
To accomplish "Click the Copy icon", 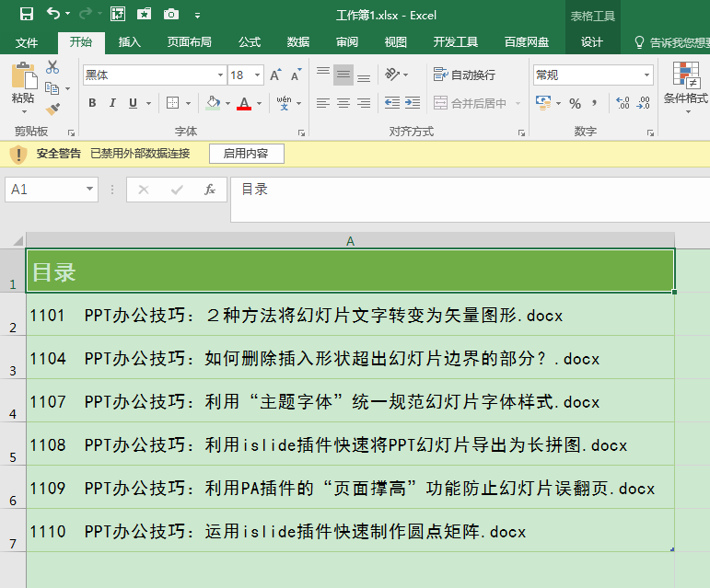I will click(x=52, y=88).
